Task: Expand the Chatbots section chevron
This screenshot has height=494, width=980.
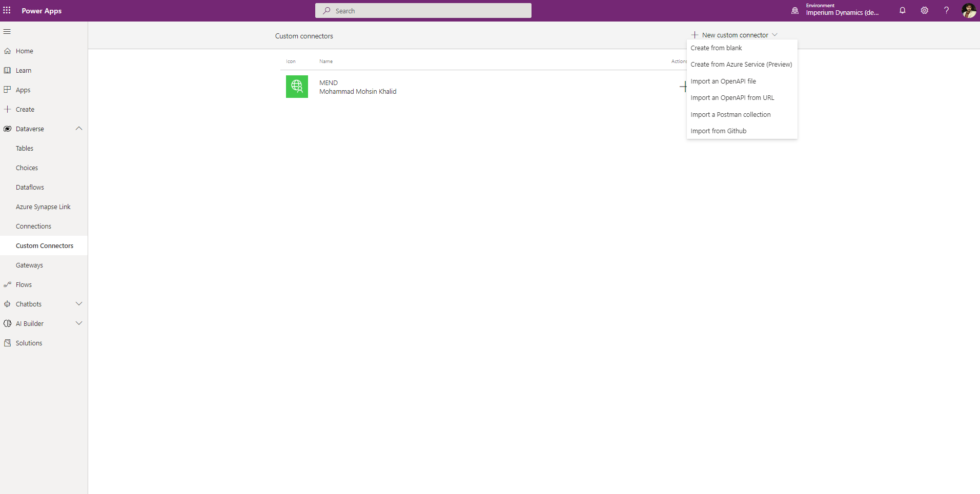Action: 79,304
